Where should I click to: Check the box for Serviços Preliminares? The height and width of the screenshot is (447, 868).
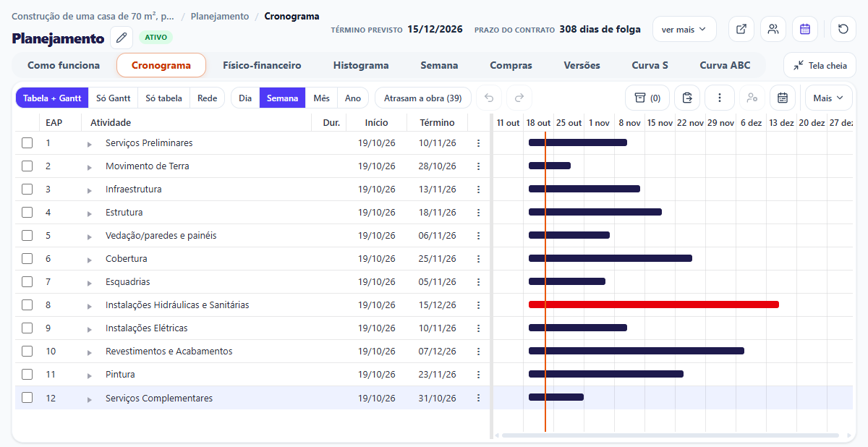click(27, 143)
